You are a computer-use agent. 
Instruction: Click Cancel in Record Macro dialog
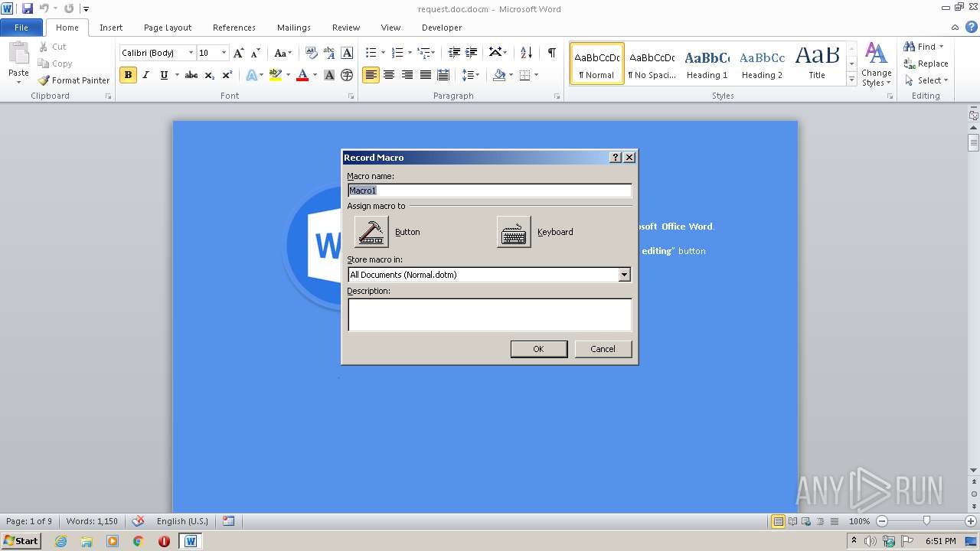(x=603, y=349)
